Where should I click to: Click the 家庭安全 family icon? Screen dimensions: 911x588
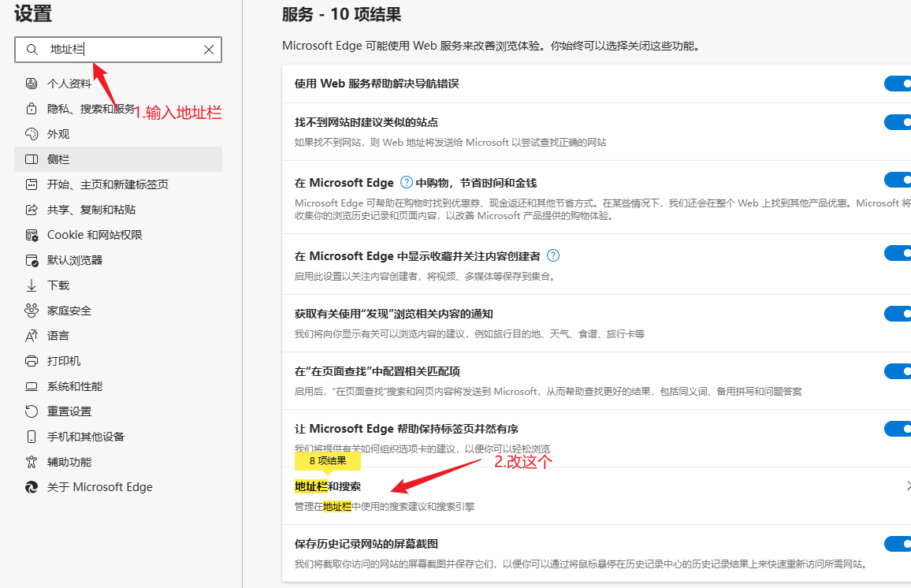[x=32, y=311]
